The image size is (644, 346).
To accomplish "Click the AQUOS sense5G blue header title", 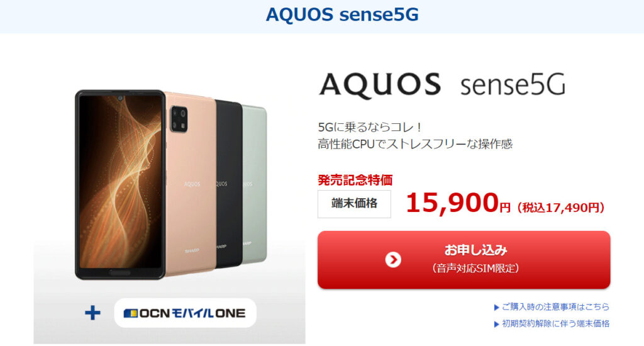I will pyautogui.click(x=342, y=15).
